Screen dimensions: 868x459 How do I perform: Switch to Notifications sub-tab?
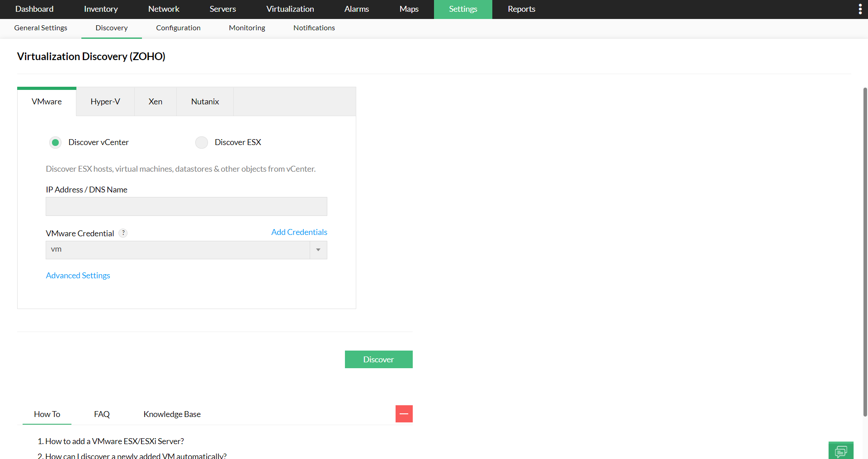point(314,28)
